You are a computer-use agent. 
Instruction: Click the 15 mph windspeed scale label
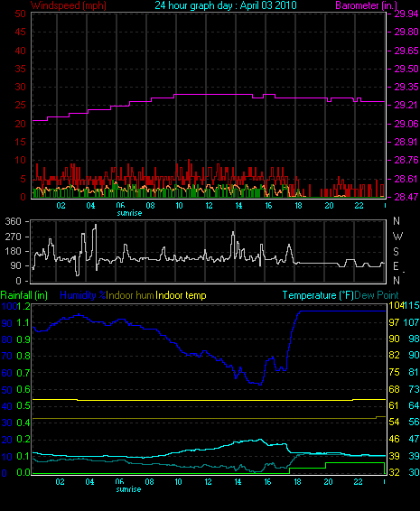20,142
